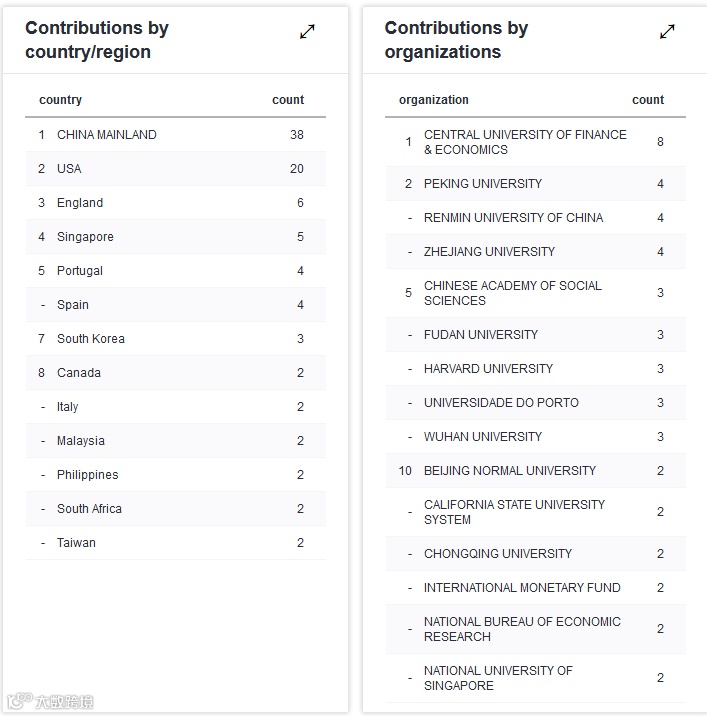Select INTERNATIONAL MONETARY FUND row
707x716 pixels.
[522, 588]
